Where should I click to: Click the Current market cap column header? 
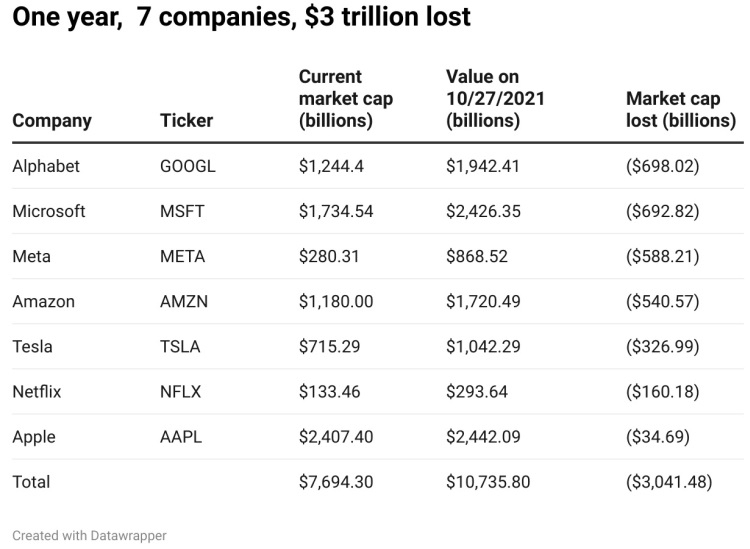pos(346,98)
